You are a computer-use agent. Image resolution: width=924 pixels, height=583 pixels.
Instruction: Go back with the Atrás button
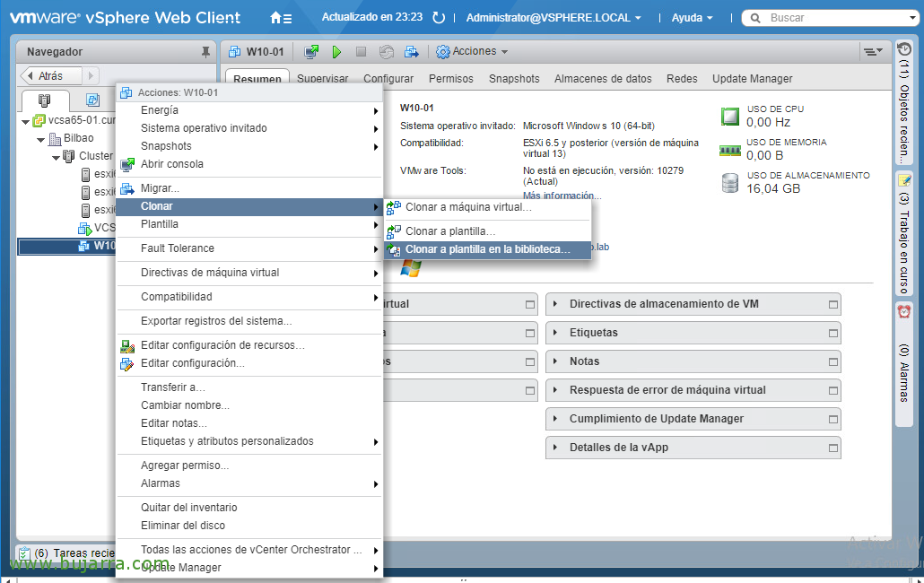click(51, 76)
